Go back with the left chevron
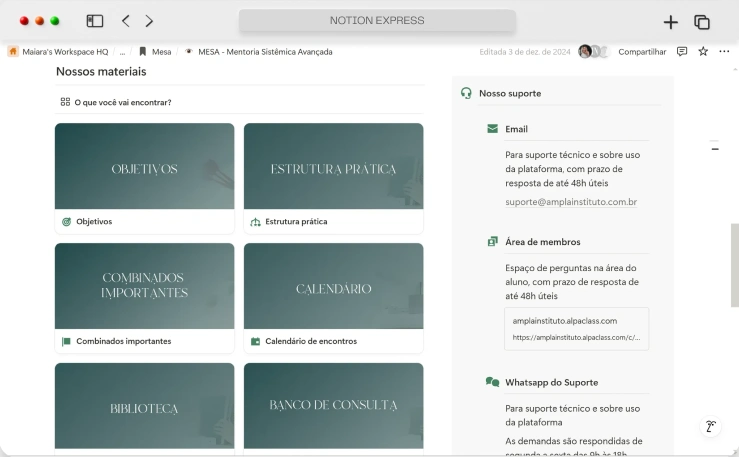 point(125,21)
